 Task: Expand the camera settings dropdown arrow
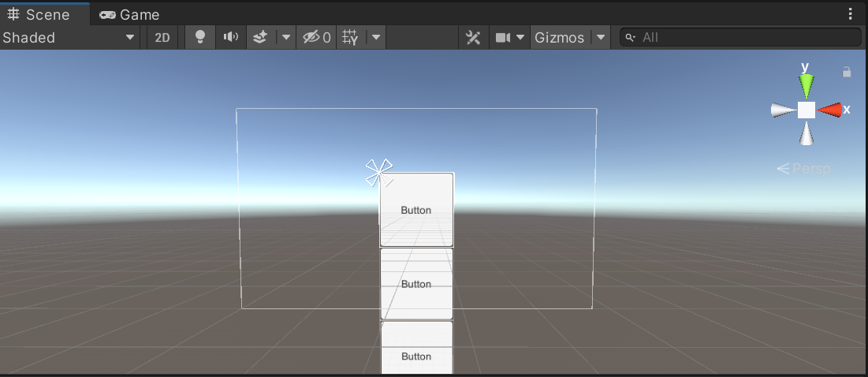(x=520, y=38)
